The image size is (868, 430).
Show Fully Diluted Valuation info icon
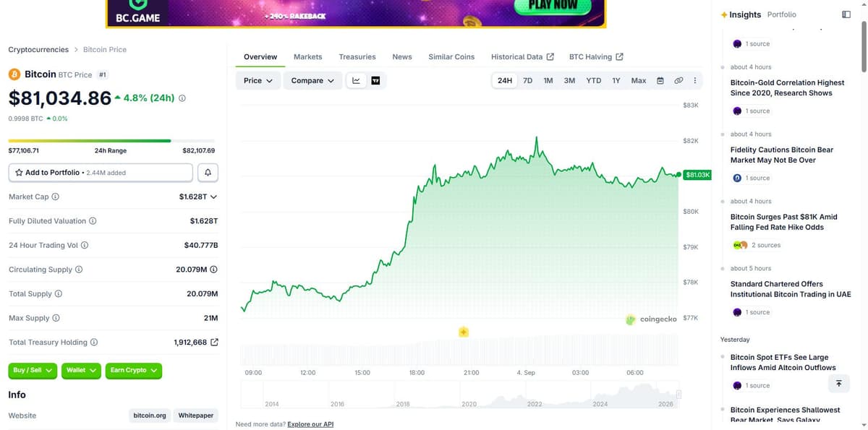93,221
